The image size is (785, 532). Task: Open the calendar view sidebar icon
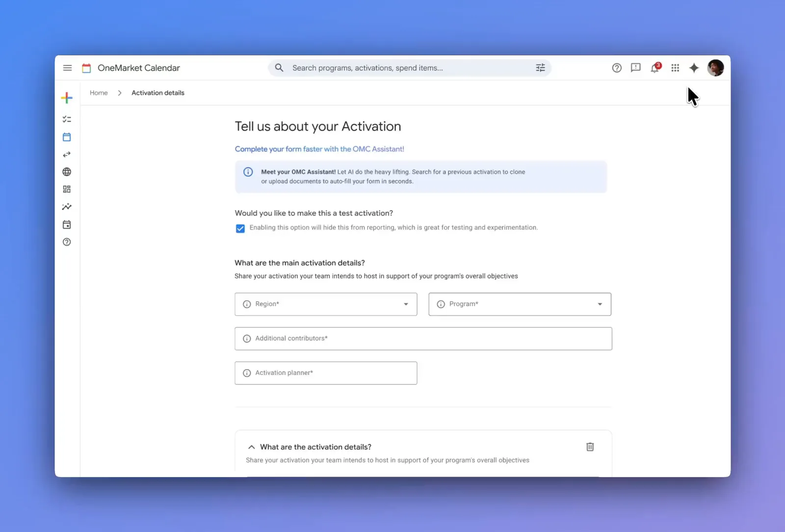(x=67, y=137)
